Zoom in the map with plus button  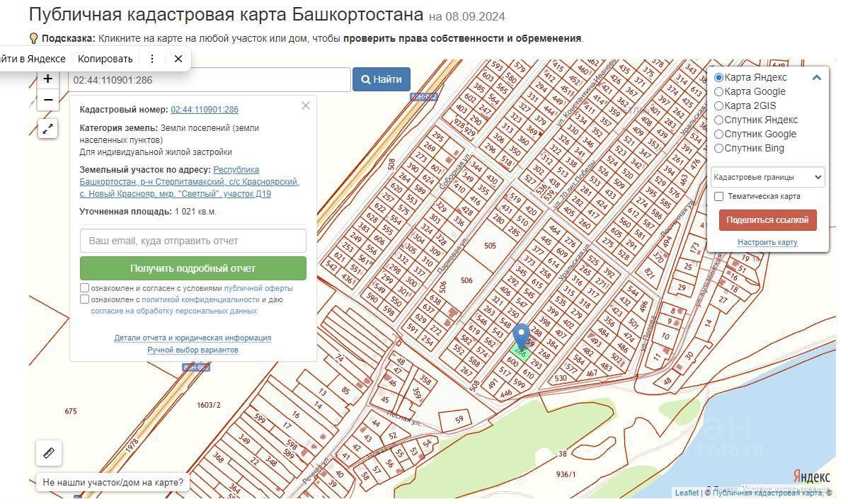tap(47, 79)
